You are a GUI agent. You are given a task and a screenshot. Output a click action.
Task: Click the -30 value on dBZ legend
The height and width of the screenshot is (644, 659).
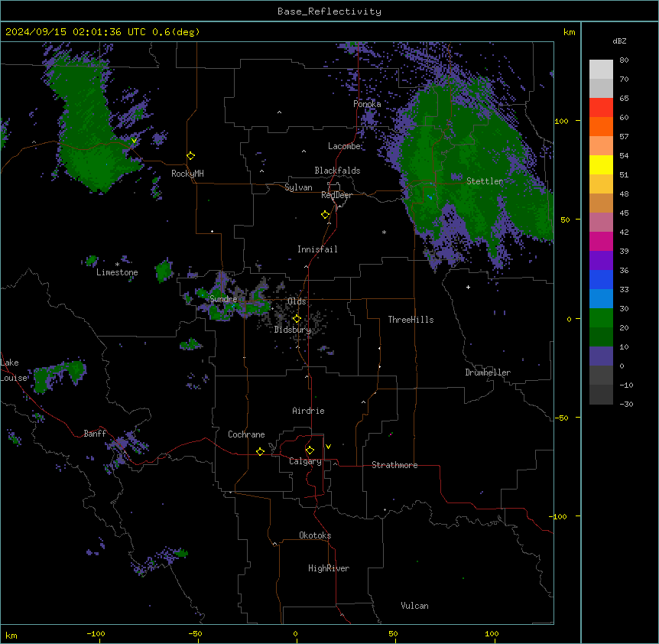626,404
